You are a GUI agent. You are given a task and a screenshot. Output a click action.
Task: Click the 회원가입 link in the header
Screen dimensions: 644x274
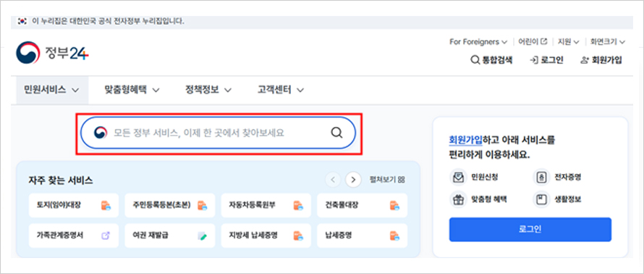click(602, 60)
